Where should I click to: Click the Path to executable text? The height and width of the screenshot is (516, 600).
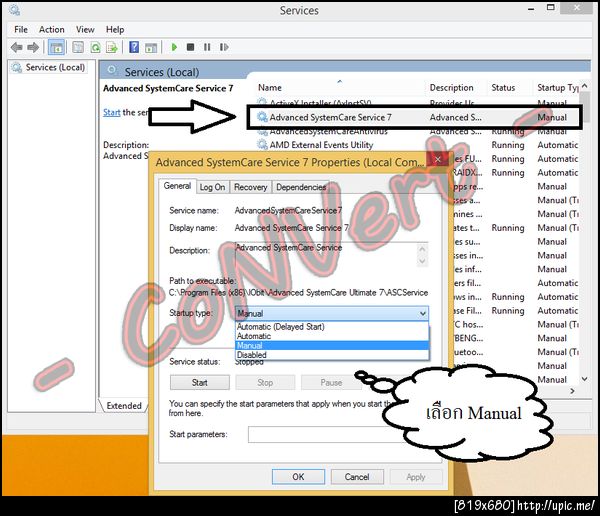pos(298,293)
